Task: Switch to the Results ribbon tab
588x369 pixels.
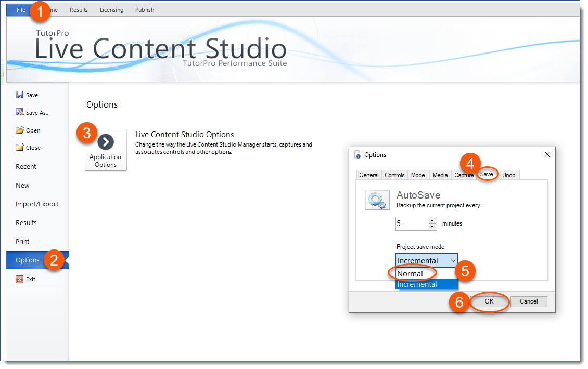Action: 79,10
